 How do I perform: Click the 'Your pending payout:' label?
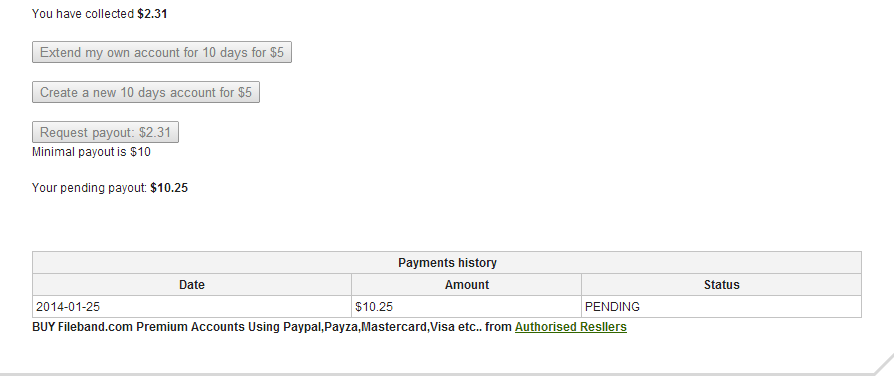coord(90,188)
